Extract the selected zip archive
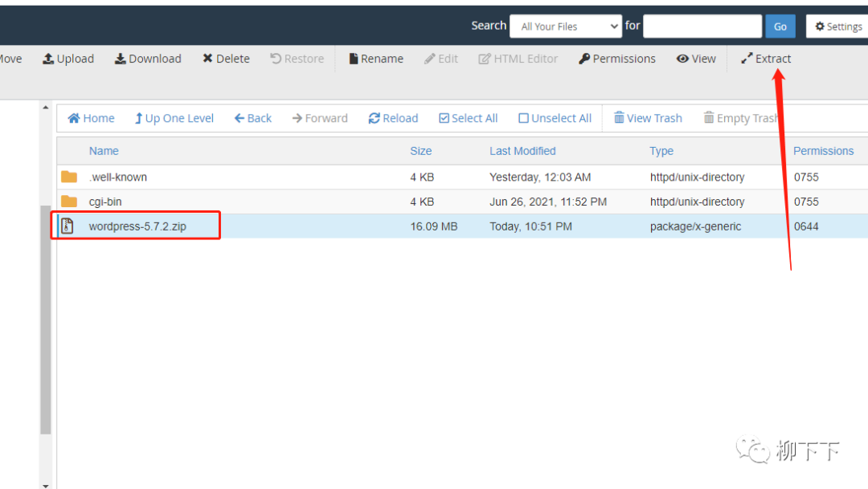Screen dimensions: 868x489 pos(766,59)
